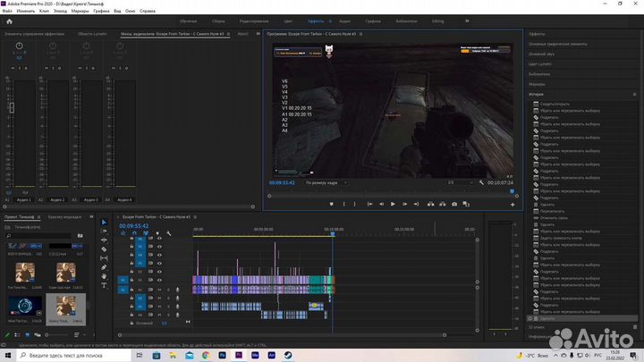Open the zoom level fit dropdown

click(x=326, y=182)
